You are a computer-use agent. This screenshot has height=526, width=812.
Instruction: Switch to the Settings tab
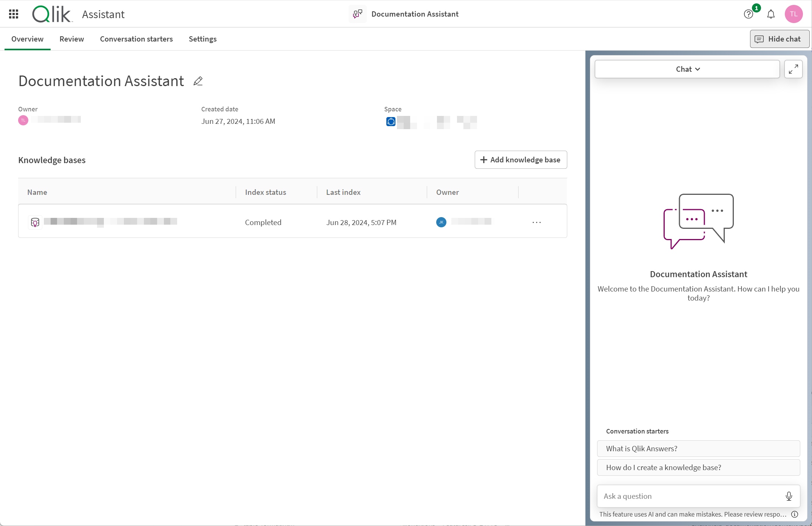point(202,39)
